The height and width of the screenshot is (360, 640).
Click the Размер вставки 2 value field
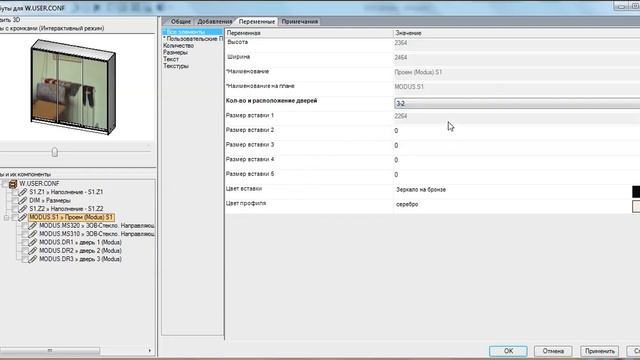click(x=517, y=131)
